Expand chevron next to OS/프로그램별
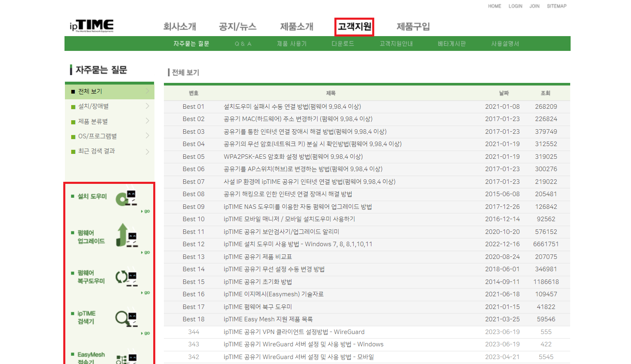Image resolution: width=631 pixels, height=364 pixels. 147,136
